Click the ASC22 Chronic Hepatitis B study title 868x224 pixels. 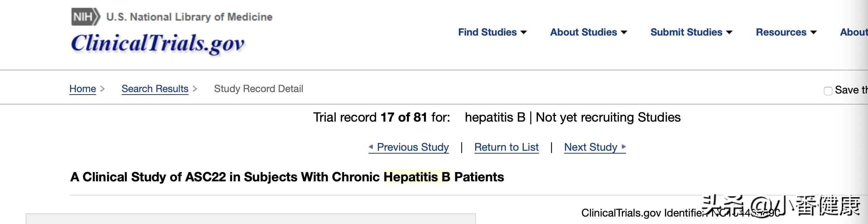[287, 177]
